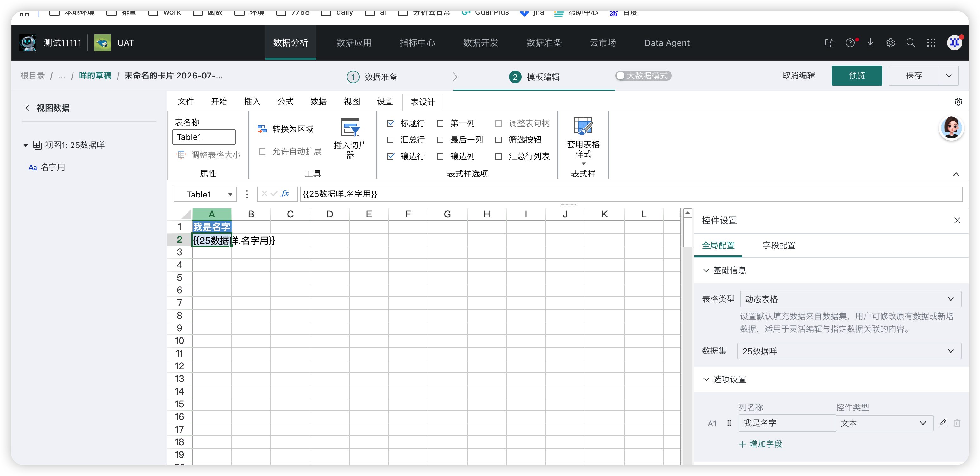
Task: Open the 控件类型 文本 dropdown
Action: pos(884,423)
